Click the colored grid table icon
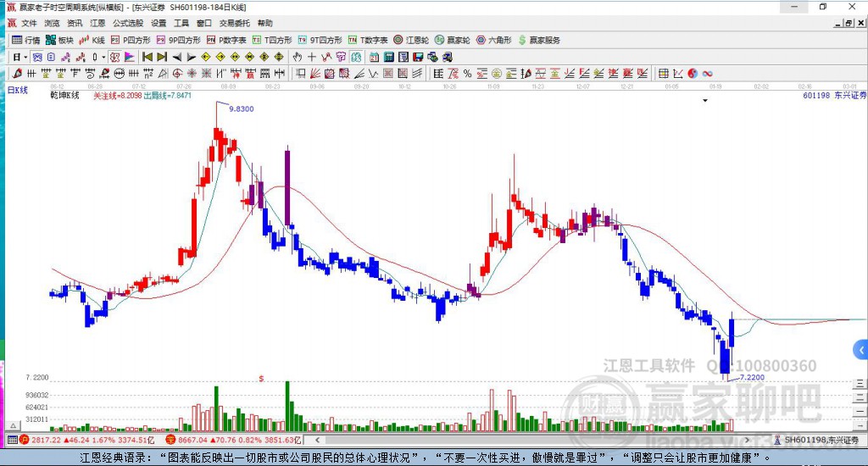This screenshot has width=868, height=466. pos(663,74)
